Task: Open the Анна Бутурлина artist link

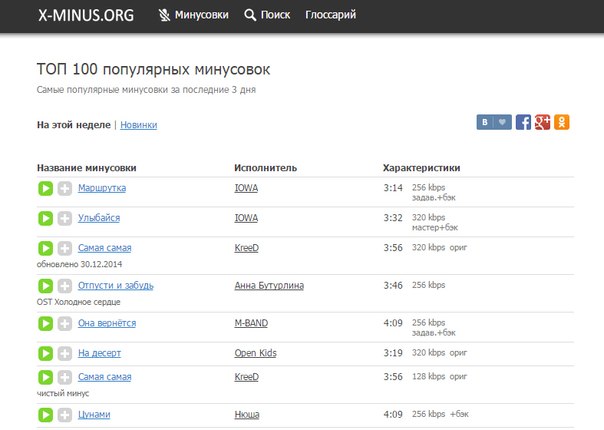Action: click(269, 286)
